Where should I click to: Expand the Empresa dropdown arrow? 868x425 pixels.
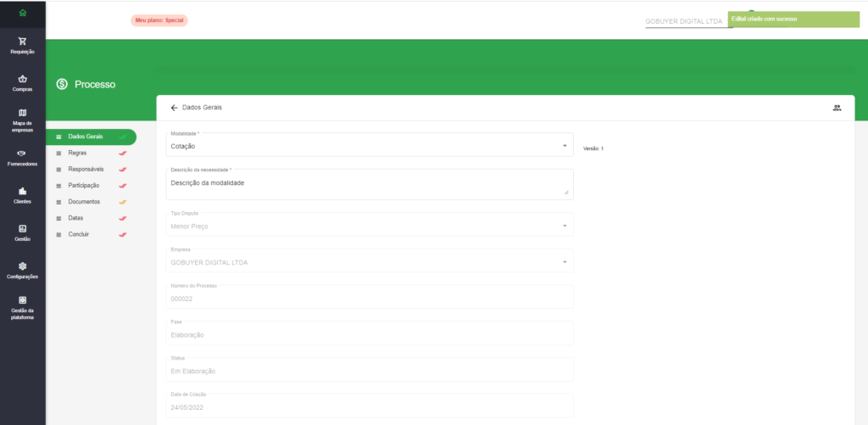(x=565, y=261)
